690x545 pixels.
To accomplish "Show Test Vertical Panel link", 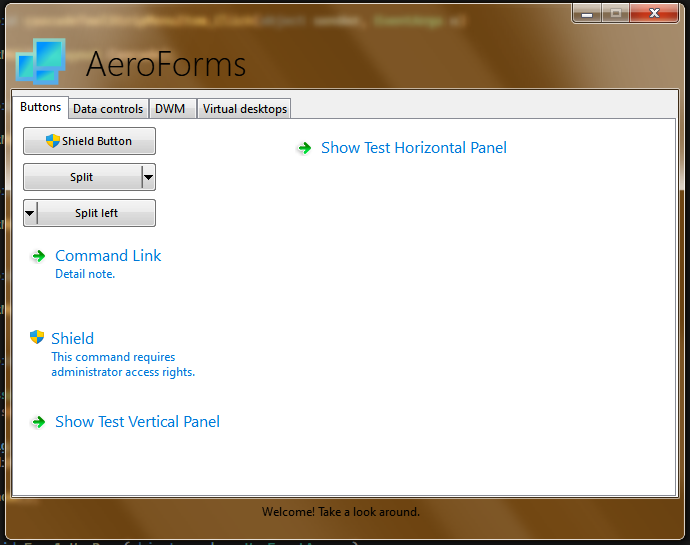I will point(137,422).
